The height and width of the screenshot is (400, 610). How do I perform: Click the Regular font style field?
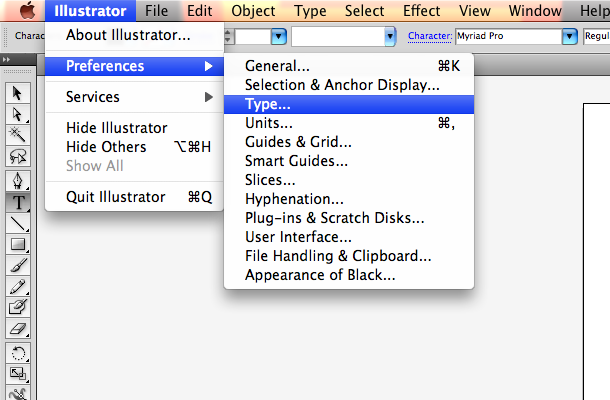596,36
